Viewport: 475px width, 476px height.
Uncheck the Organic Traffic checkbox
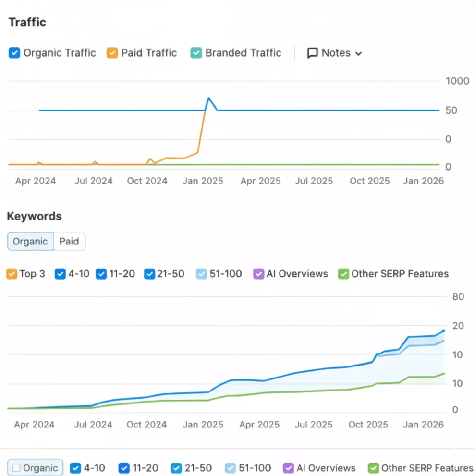coord(14,53)
